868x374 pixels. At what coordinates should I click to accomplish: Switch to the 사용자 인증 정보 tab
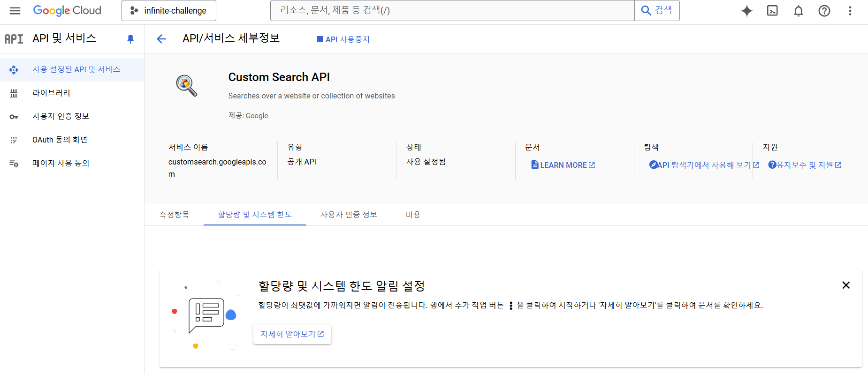tap(349, 215)
